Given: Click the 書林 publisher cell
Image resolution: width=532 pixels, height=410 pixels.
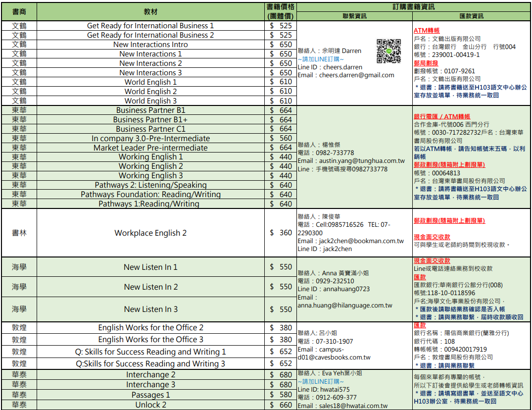Looking at the screenshot, I should (x=19, y=233).
